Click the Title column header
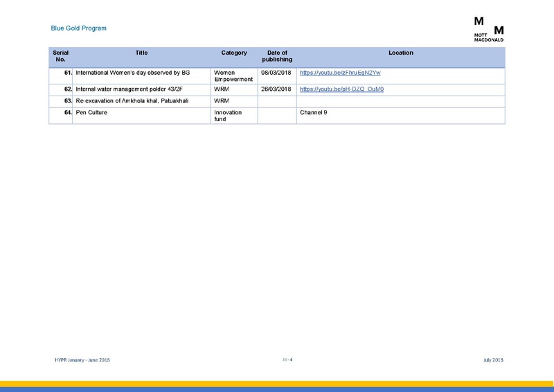 point(141,53)
